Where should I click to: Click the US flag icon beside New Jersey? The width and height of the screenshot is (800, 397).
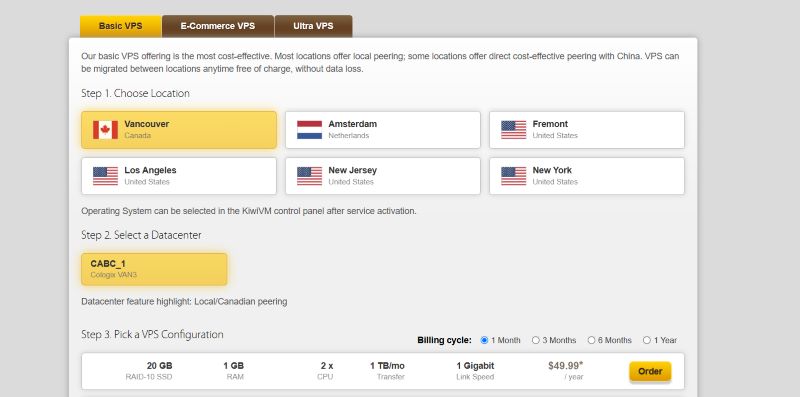(x=309, y=176)
